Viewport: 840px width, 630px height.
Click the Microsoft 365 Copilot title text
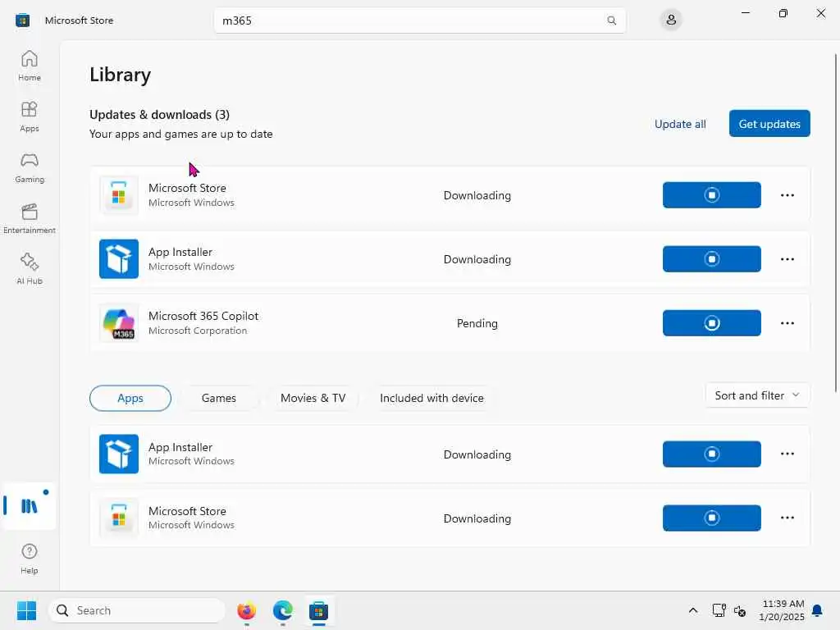(x=203, y=316)
